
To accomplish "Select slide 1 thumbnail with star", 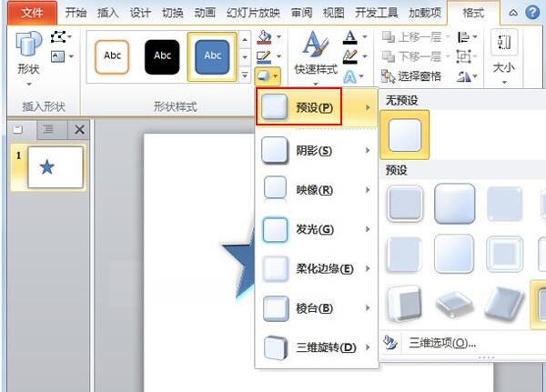I will [x=56, y=167].
